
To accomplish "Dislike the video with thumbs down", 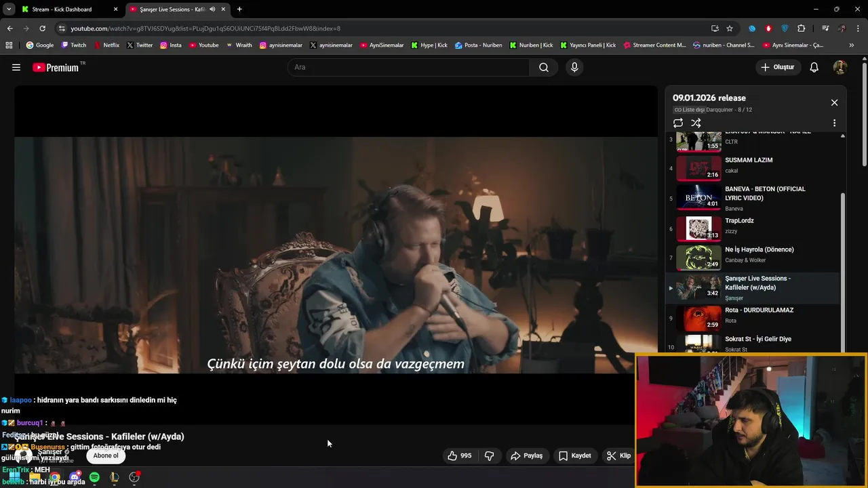I will click(489, 455).
